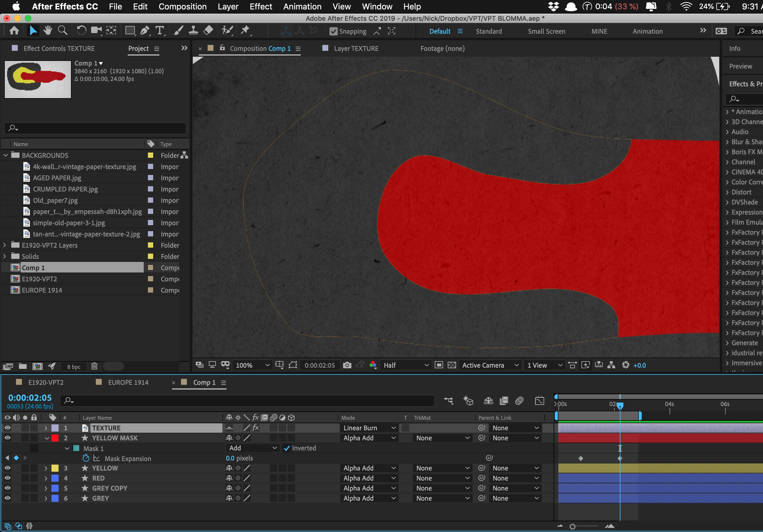763x532 pixels.
Task: Click Mask Expansion stopwatch icon
Action: [86, 458]
